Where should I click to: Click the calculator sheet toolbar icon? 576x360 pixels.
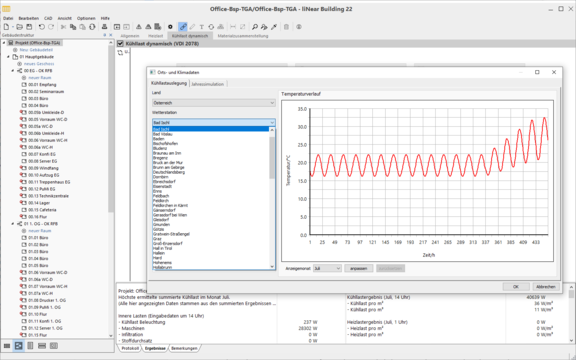click(158, 27)
